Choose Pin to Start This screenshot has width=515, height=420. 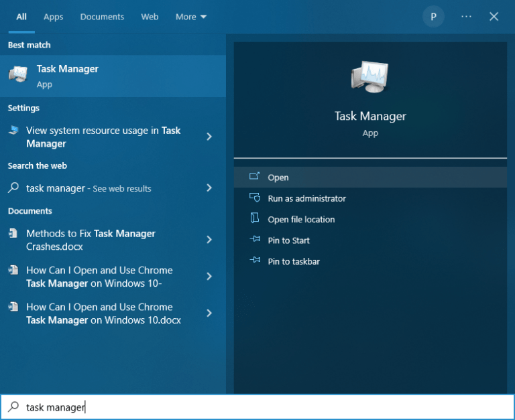[370, 240]
